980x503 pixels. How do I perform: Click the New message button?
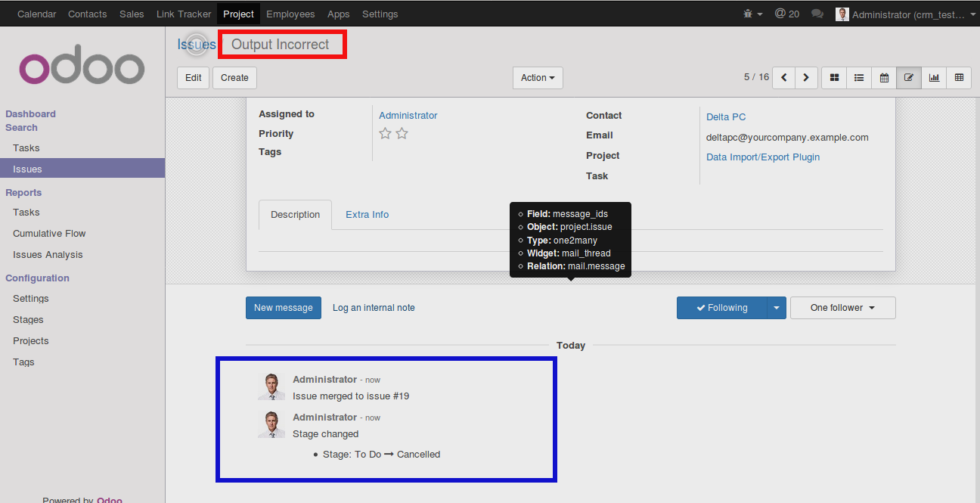click(x=284, y=308)
